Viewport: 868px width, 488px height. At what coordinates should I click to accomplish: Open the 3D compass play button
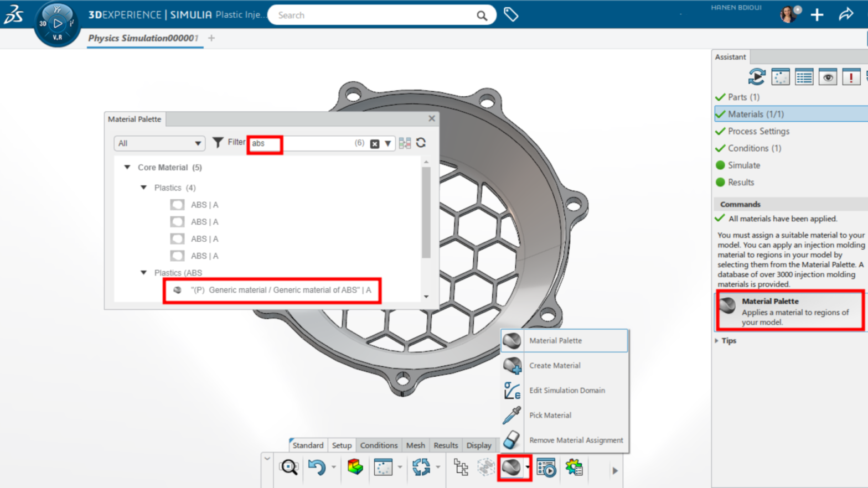click(58, 23)
